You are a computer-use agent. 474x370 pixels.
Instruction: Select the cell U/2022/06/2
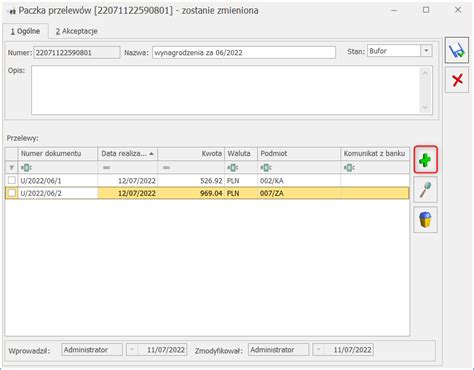coord(58,193)
